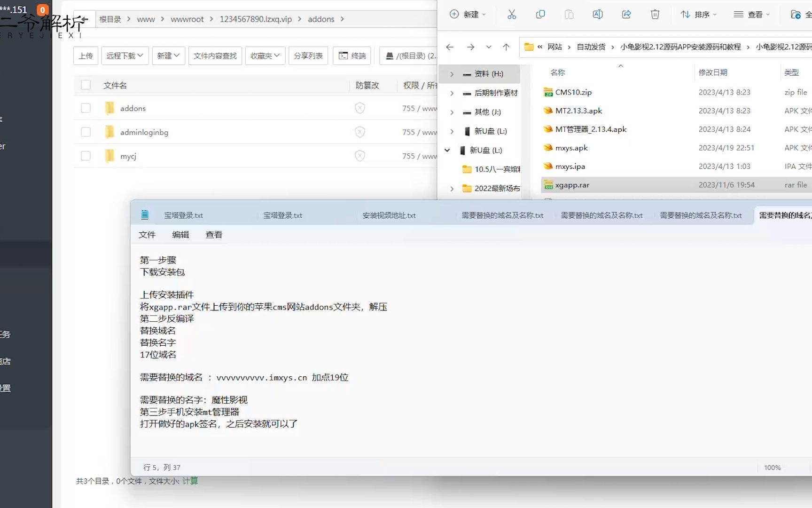Open the 查看 view dropdown in Explorer
Viewport: 812px width, 508px height.
pos(752,15)
